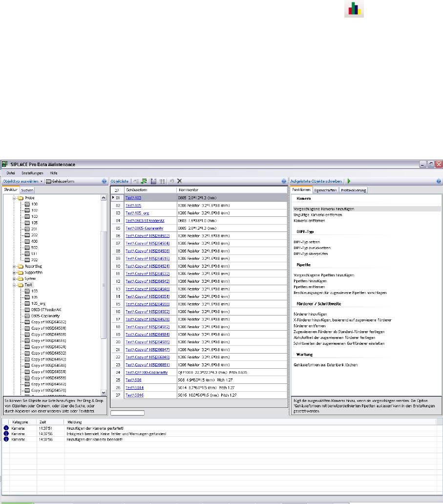The height and width of the screenshot is (504, 443).
Task: Switch to the Eigenschaften tab
Action: 325,190
